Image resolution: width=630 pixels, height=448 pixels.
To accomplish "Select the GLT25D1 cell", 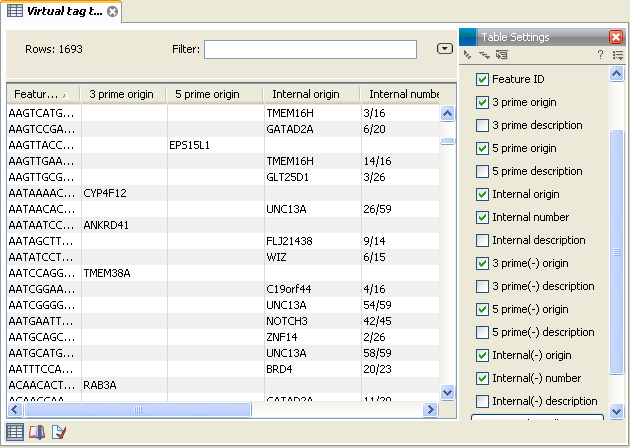I will tap(313, 177).
